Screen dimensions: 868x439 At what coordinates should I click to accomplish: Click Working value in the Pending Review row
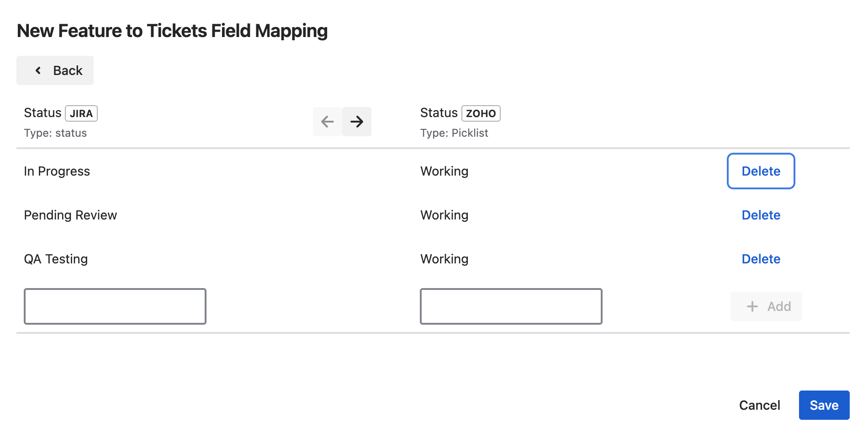444,215
